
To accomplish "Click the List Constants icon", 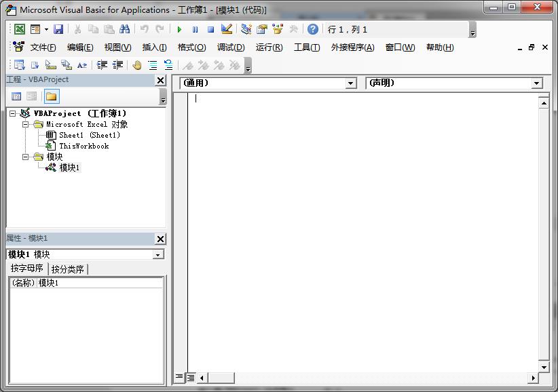I will pyautogui.click(x=35, y=65).
